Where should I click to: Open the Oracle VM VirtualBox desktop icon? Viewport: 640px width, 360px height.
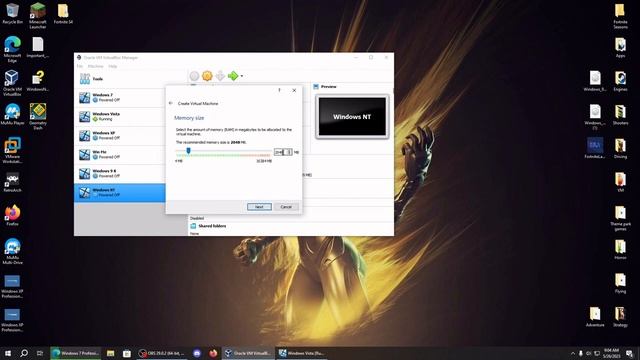pyautogui.click(x=12, y=83)
